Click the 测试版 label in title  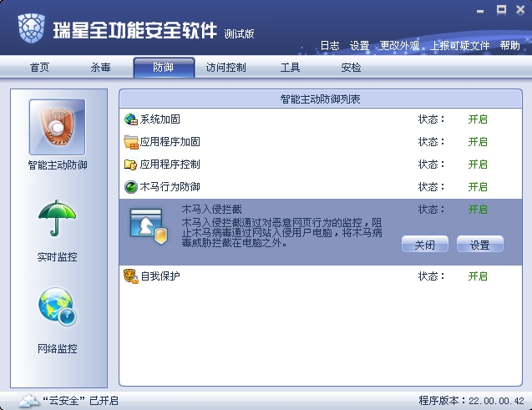[239, 33]
